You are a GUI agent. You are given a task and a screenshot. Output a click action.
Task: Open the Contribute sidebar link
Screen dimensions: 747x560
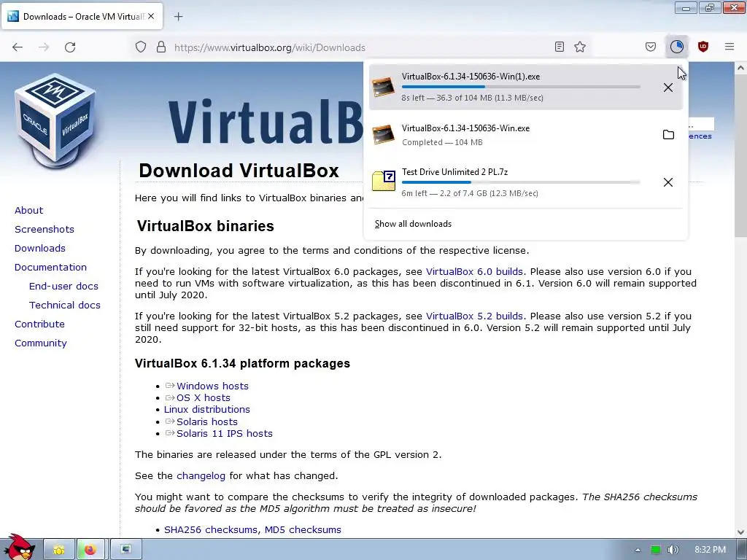(x=39, y=324)
